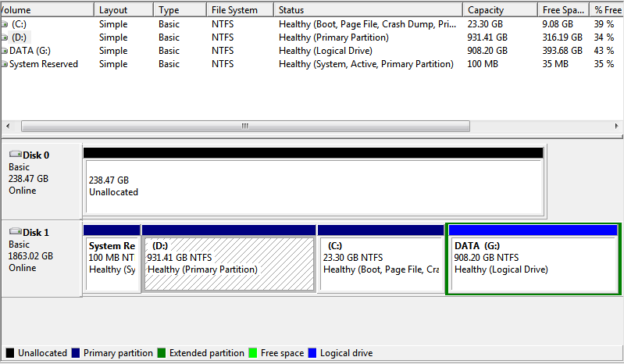Screen dimensions: 624x364
Task: Click the '43 %' free percentage cell
Action: 604,51
